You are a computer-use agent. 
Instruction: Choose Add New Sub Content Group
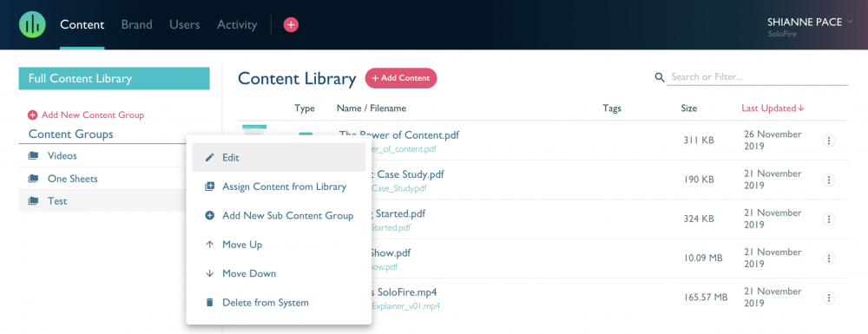click(x=279, y=216)
